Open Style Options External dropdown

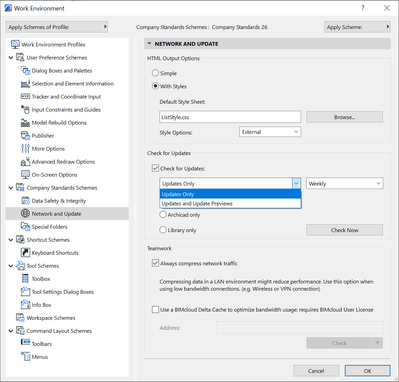(x=270, y=132)
